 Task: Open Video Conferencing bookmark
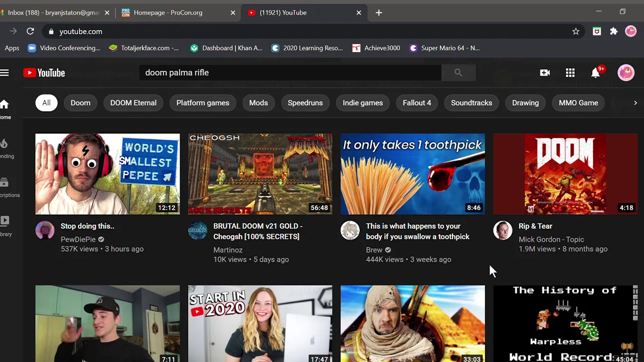(64, 48)
